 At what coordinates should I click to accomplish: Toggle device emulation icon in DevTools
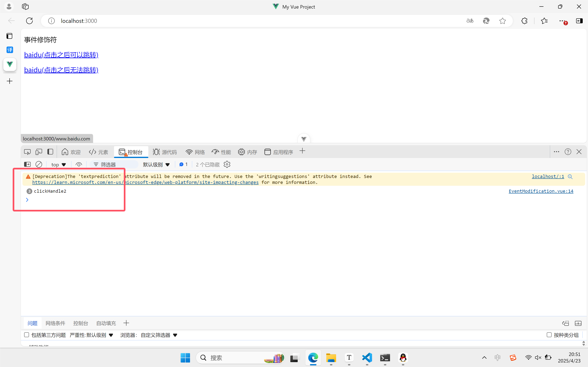39,152
